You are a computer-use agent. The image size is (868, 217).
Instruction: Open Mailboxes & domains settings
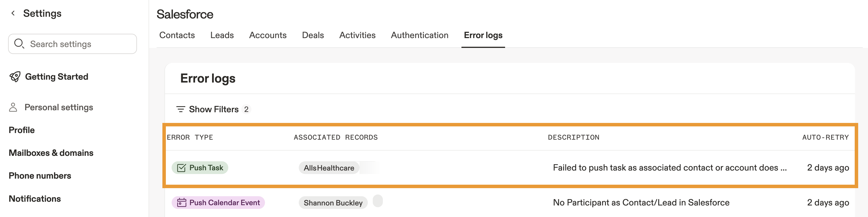51,153
